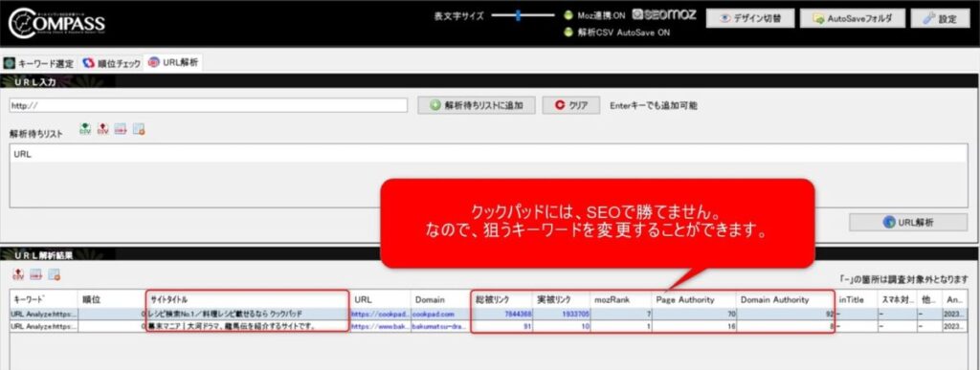Click the スマホ対... column header
Screen dimensions: 980x370
898,299
